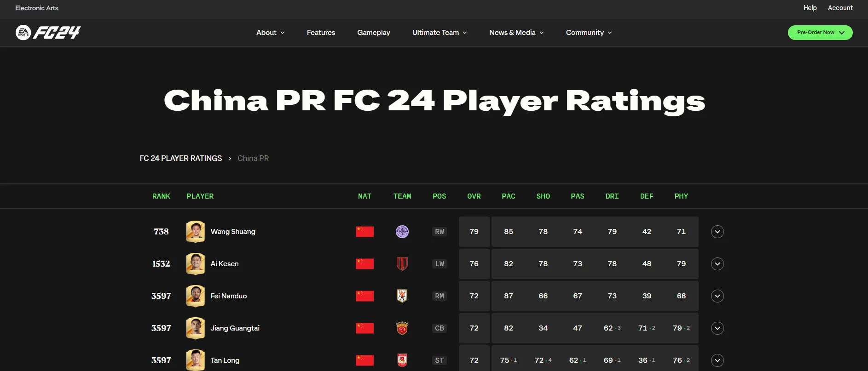This screenshot has width=868, height=371.
Task: Click the Wang Shuang player name
Action: (233, 232)
